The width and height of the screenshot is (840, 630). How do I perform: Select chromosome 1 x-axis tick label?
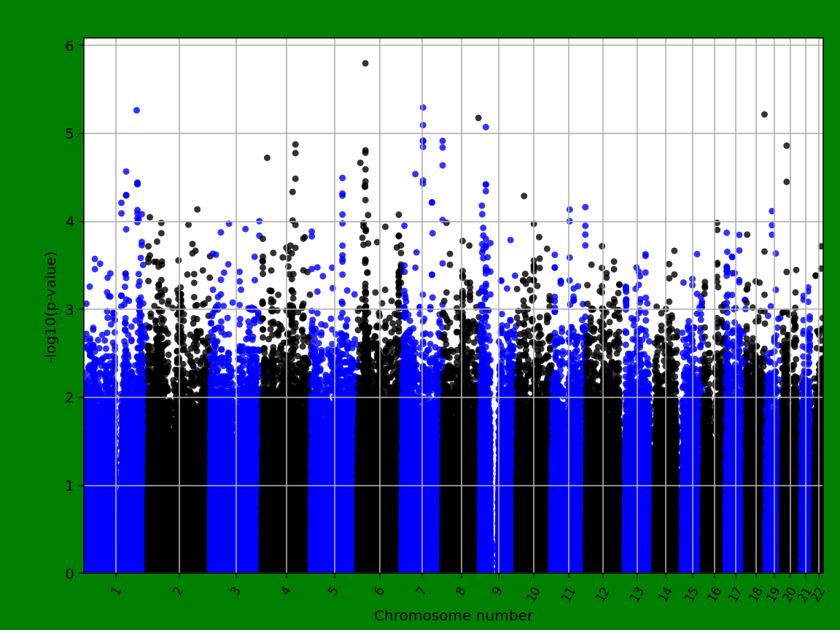[x=115, y=589]
